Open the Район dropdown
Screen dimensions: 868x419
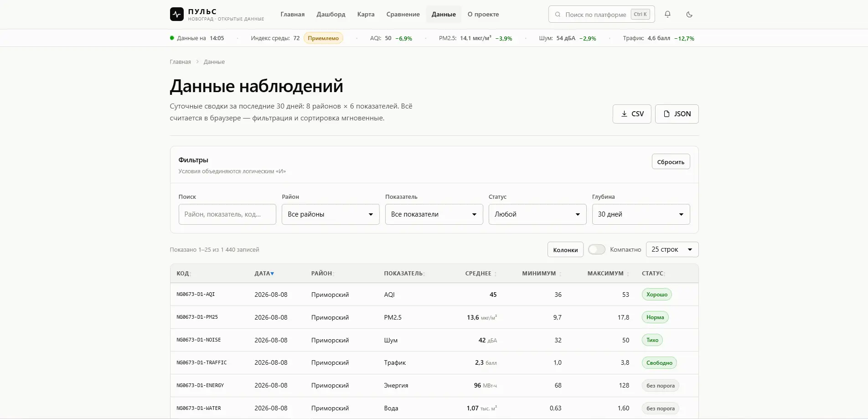coord(331,214)
